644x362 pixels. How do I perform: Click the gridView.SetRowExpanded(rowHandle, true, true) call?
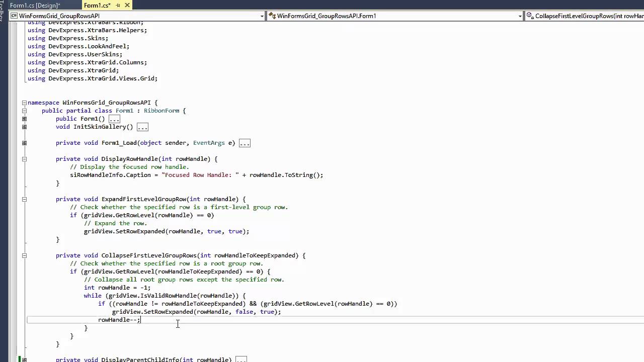(167, 231)
